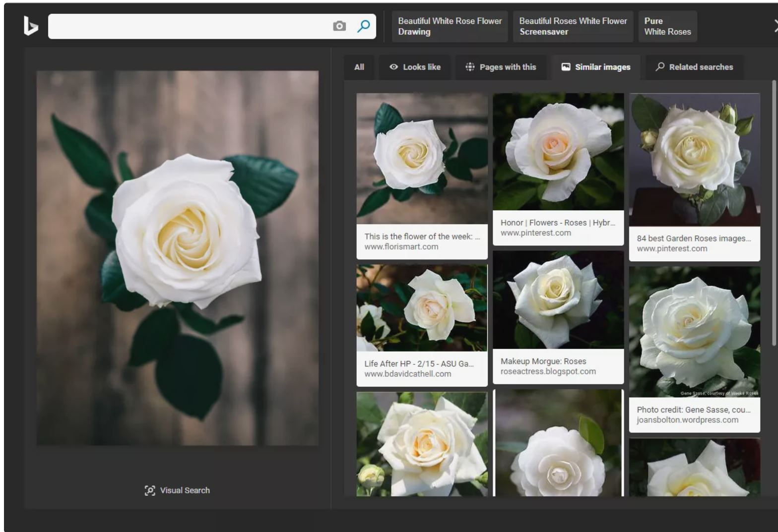Select the Similar images tab

[x=595, y=67]
